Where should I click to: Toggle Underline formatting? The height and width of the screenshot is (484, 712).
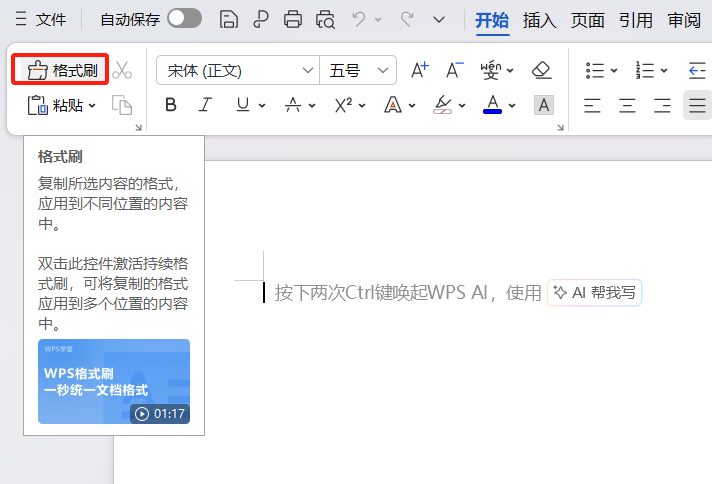tap(243, 105)
